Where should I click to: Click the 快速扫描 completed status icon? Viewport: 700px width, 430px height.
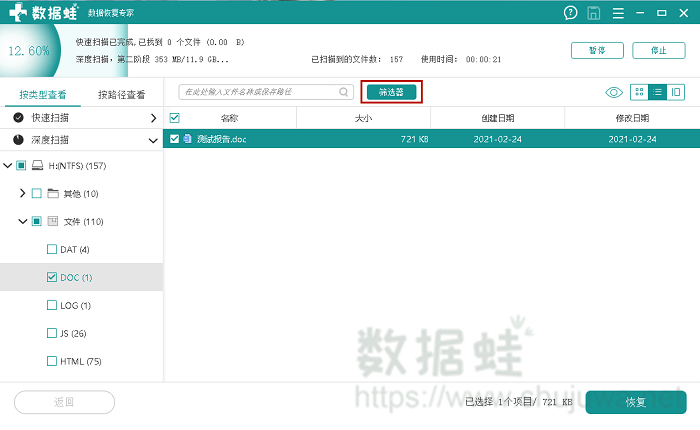(x=18, y=117)
